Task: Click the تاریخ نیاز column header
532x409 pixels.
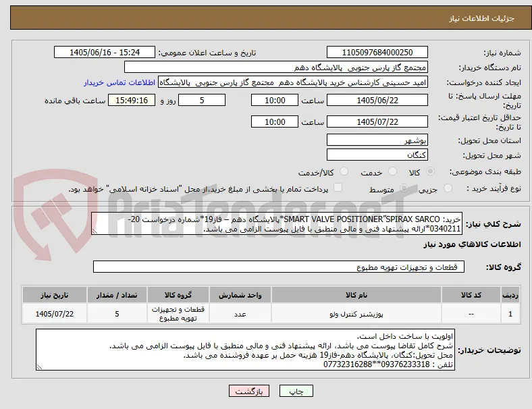Action: (55, 295)
